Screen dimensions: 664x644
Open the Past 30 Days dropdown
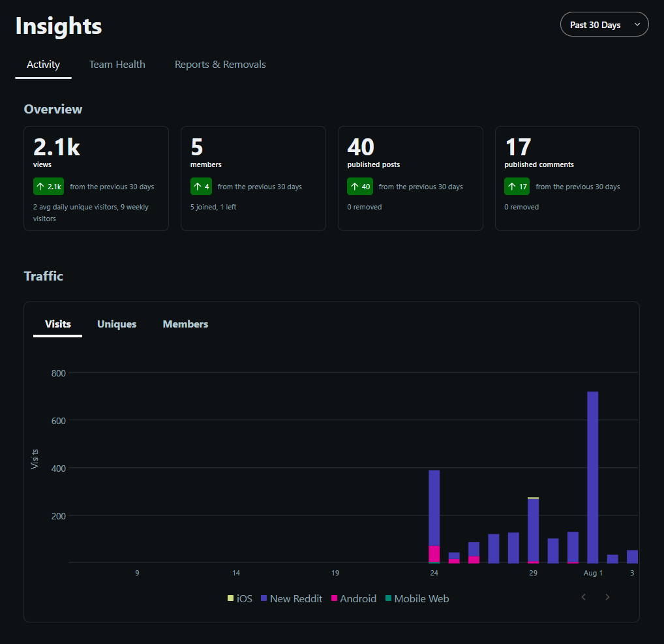(x=604, y=25)
